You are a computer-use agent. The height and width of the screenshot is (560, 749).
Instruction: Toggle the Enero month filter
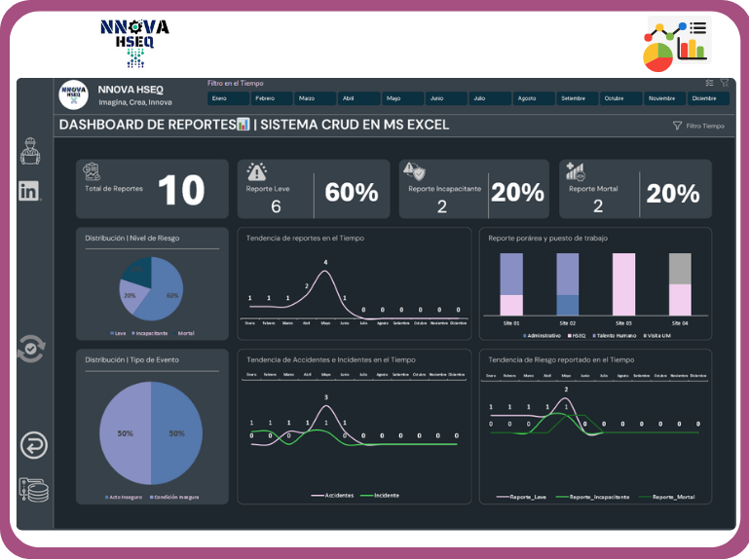(226, 98)
